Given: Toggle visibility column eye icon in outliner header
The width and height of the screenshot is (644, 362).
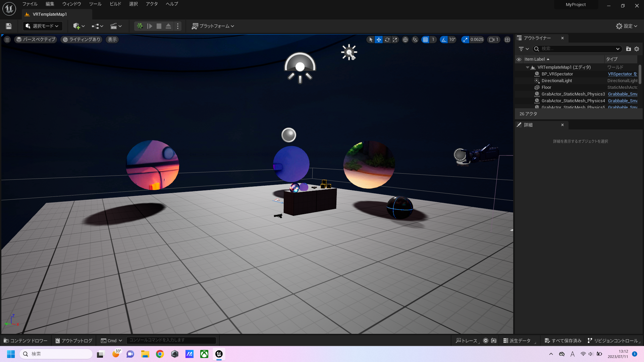Looking at the screenshot, I should coord(519,59).
